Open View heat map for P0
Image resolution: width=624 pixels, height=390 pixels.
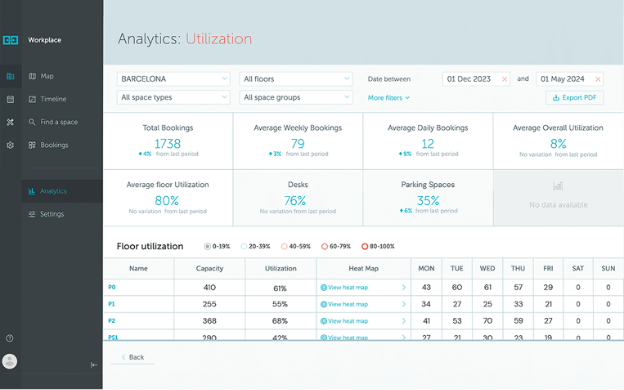coord(348,287)
